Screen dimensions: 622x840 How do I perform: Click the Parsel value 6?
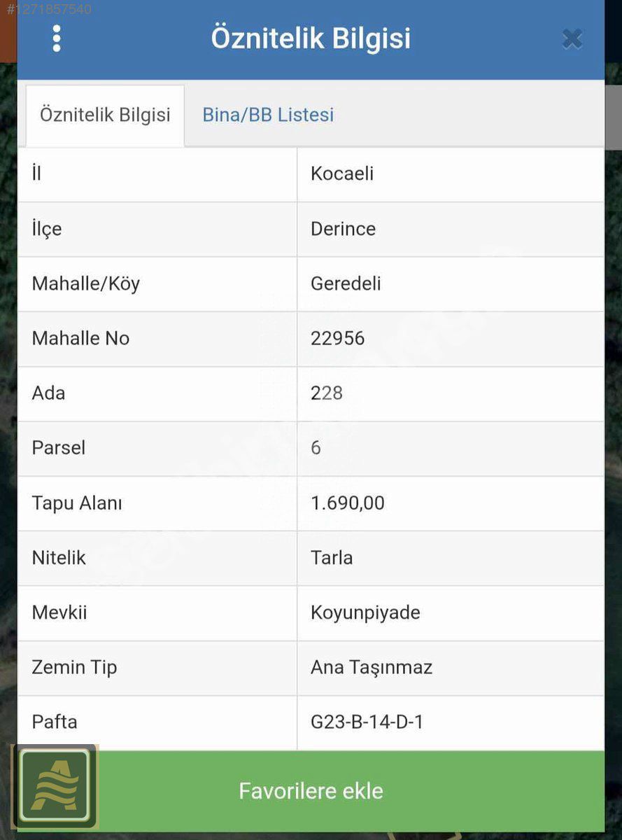[x=316, y=447]
